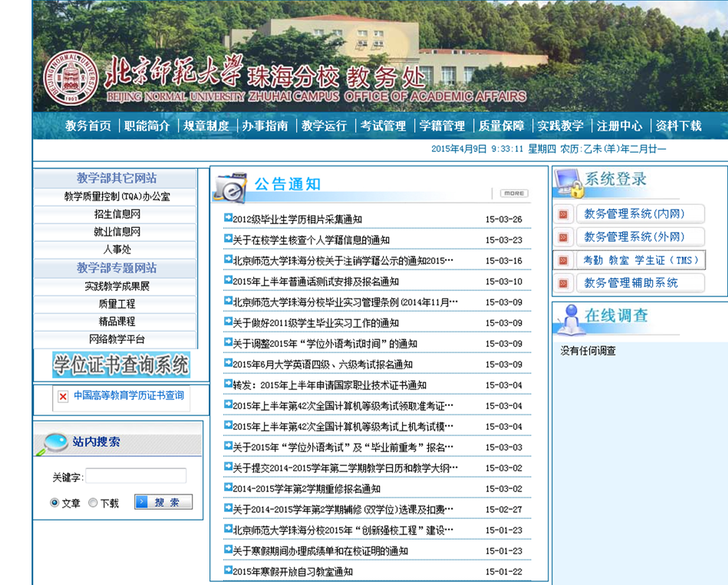Open 实践教学成果展 sidebar link

117,286
